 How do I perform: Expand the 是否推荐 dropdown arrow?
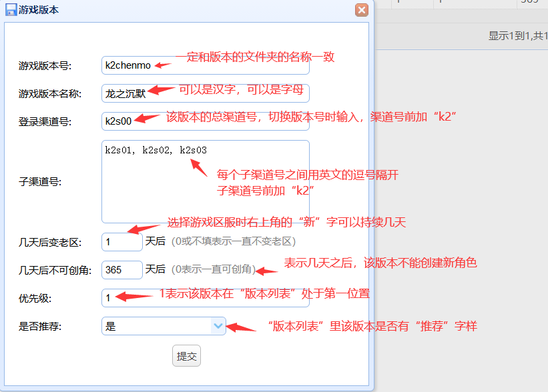tap(218, 326)
